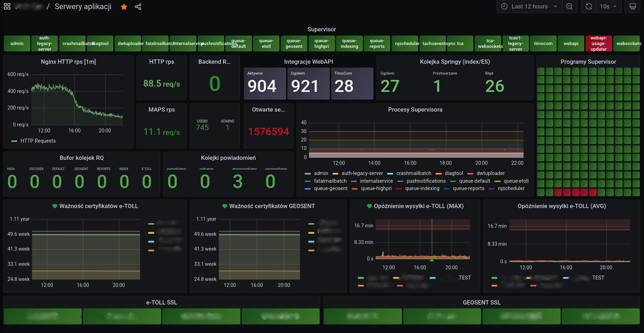
Task: Click the heart icon beside Ważność certyfikatów e-TOLL
Action: coord(55,206)
